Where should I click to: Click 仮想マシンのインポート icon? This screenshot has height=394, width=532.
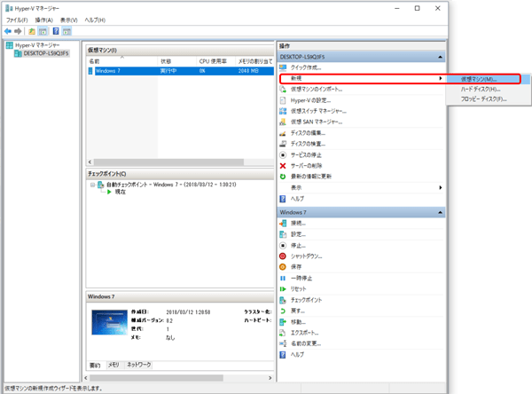pos(283,90)
